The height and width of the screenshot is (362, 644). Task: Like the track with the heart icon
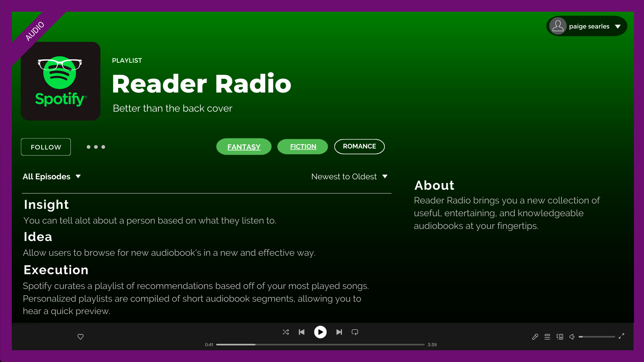(x=80, y=337)
